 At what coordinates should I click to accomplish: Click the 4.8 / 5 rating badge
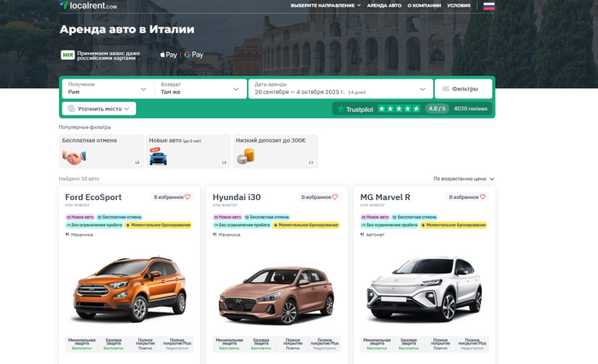pos(437,109)
